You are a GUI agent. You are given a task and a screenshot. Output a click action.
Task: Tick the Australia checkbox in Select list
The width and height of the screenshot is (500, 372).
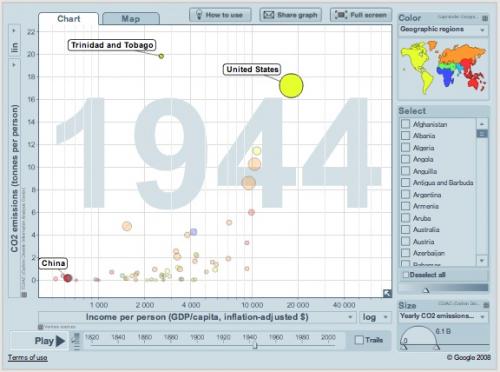point(405,229)
